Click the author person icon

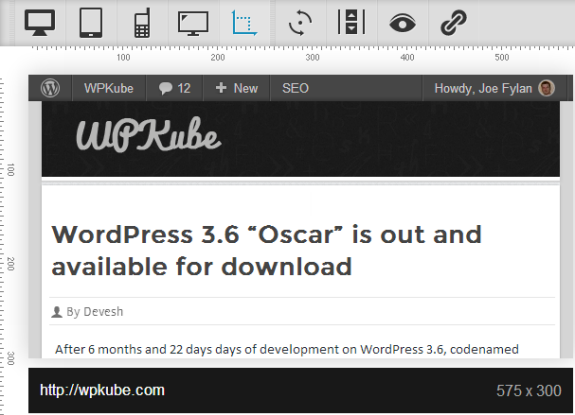56,312
